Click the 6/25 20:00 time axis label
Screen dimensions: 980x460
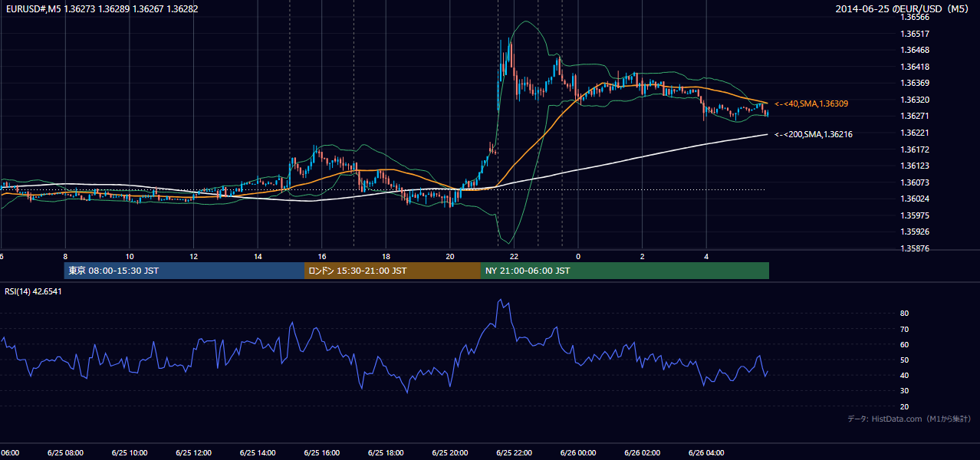point(450,453)
